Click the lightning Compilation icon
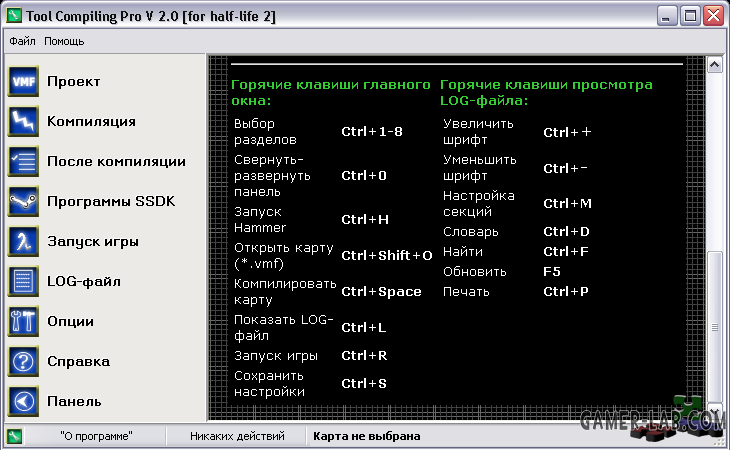The height and width of the screenshot is (450, 730). (23, 121)
